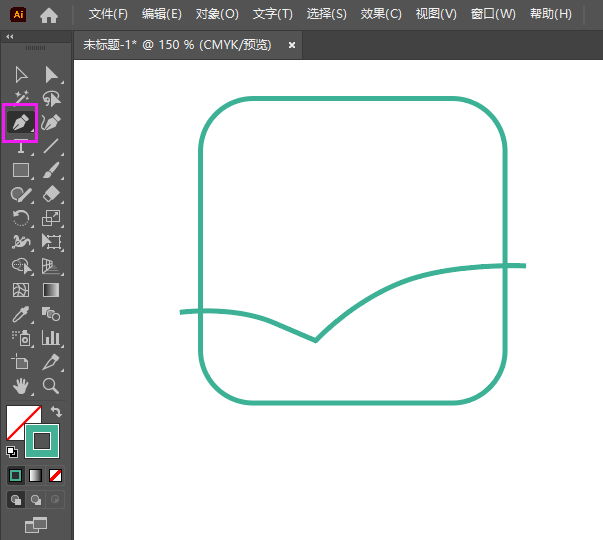Viewport: 603px width, 540px height.
Task: Activate the Zoom magnifier tool
Action: (51, 385)
